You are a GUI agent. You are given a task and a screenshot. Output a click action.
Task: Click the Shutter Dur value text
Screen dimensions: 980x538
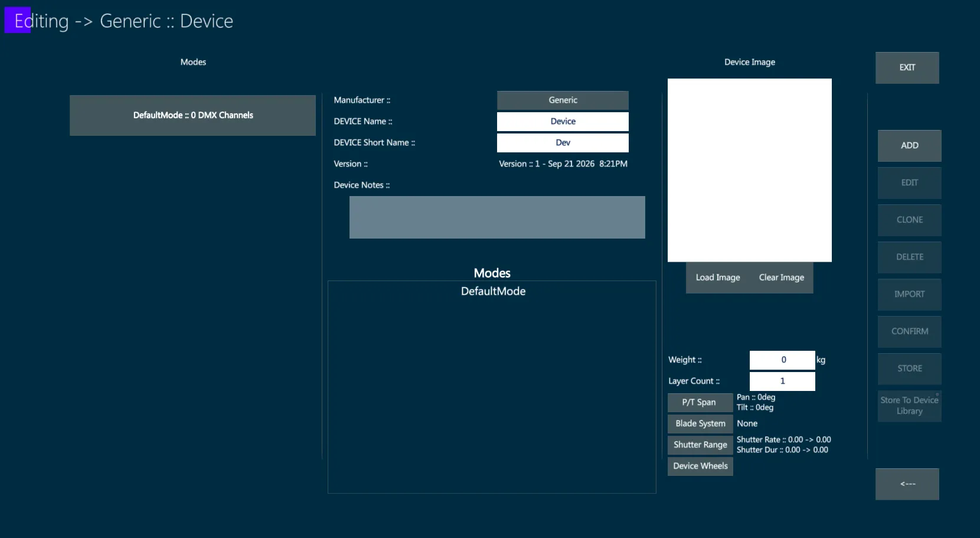(x=782, y=450)
